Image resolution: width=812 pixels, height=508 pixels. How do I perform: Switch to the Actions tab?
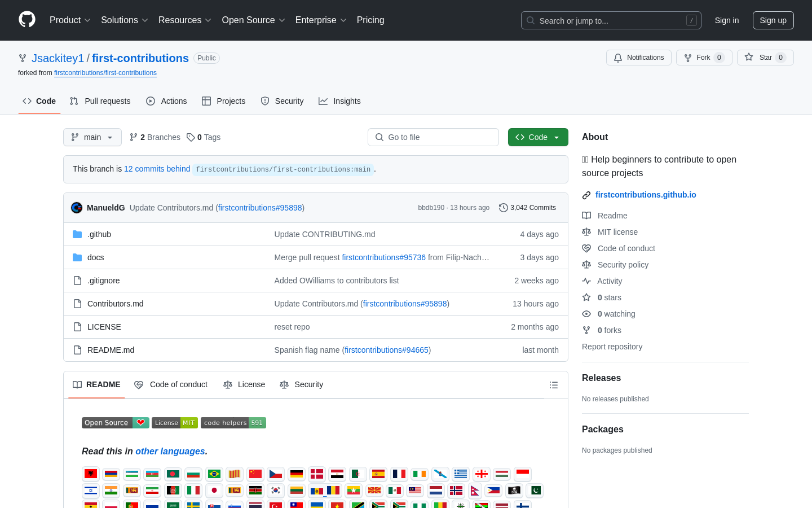(x=166, y=101)
